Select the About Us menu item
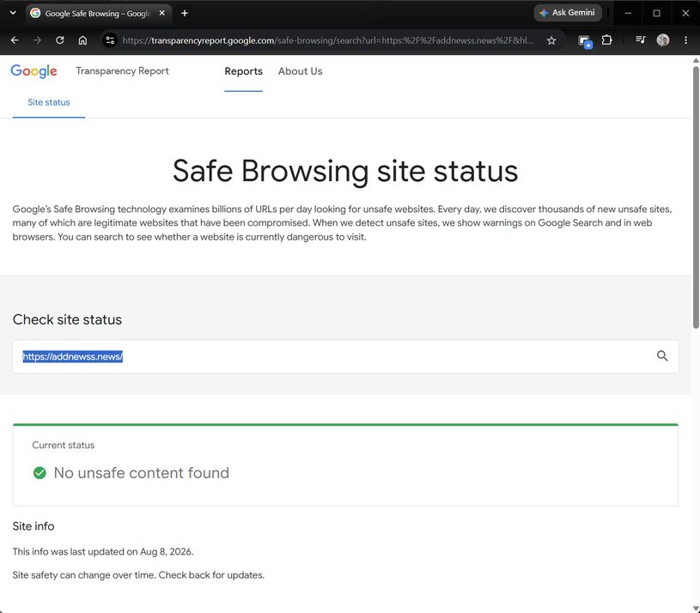The height and width of the screenshot is (613, 700). (x=300, y=71)
